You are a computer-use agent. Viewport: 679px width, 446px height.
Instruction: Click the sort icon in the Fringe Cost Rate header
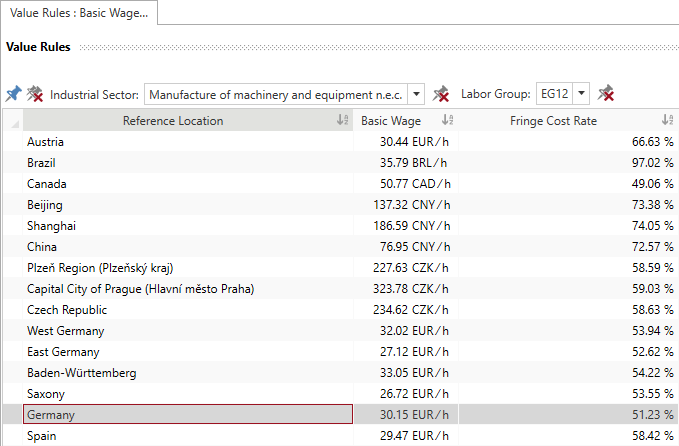[667, 121]
